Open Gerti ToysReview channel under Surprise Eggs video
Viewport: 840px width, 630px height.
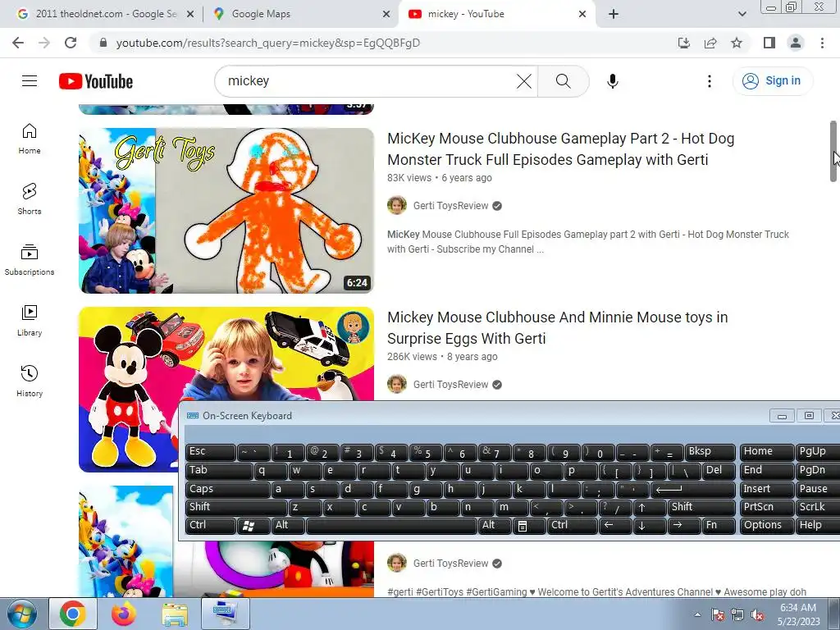coord(450,385)
